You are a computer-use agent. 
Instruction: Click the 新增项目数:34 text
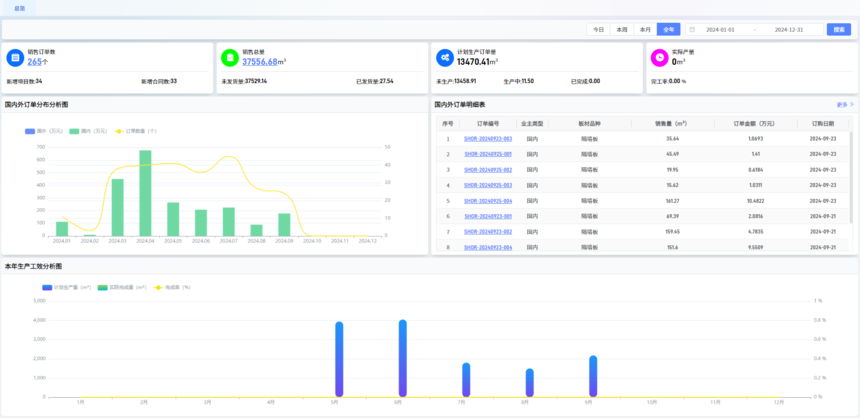coord(24,81)
